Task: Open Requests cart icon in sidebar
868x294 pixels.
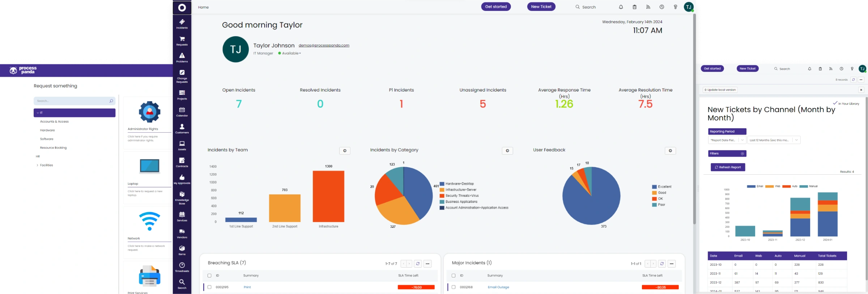Action: (x=182, y=41)
